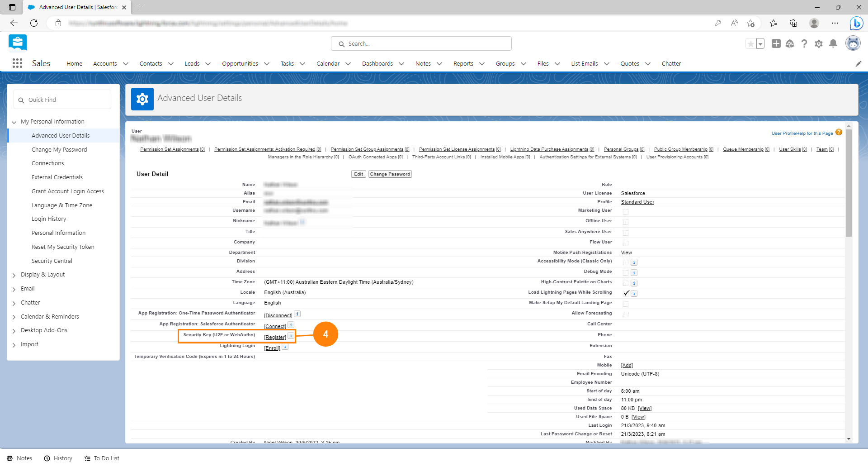Click the Register link for Security Key

[275, 337]
